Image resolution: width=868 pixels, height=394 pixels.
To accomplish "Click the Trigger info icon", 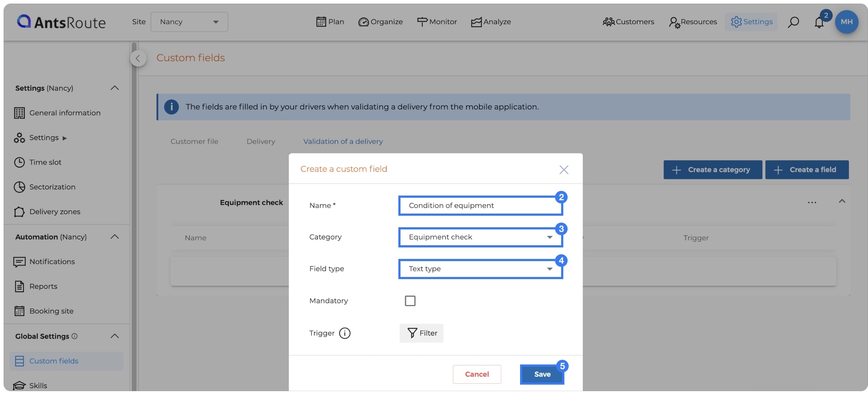I will pos(344,333).
